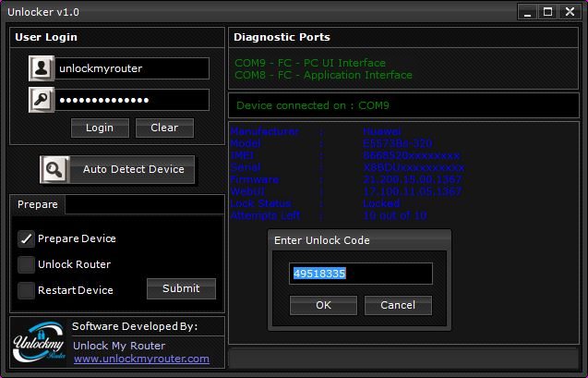Click the Device connected on : COM9 text
The height and width of the screenshot is (378, 588).
[x=313, y=105]
